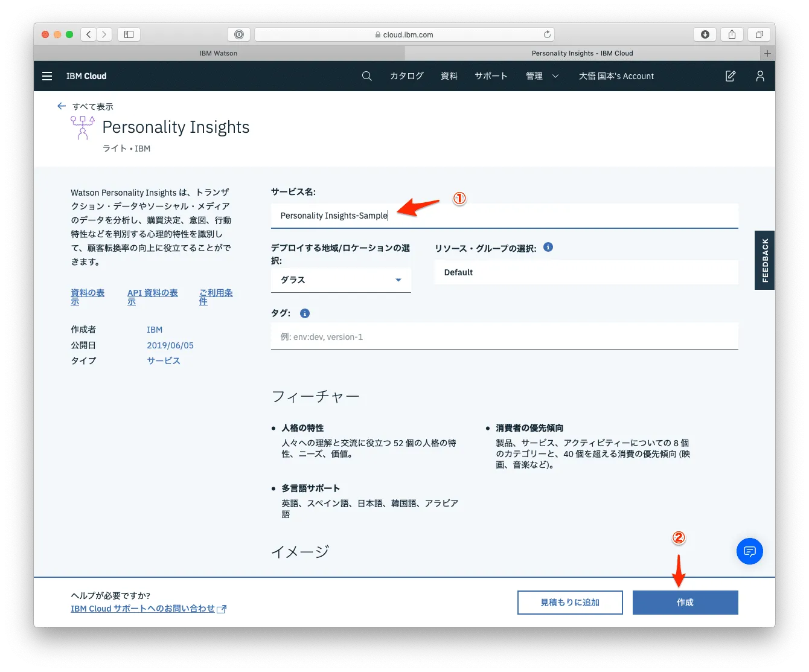
Task: Click the 人格の特性 feature title
Action: tap(302, 427)
